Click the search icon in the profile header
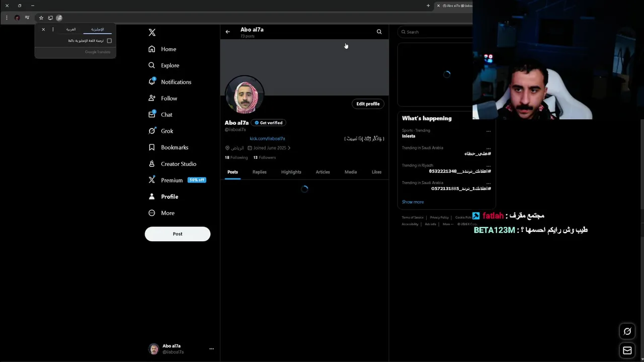 click(379, 32)
